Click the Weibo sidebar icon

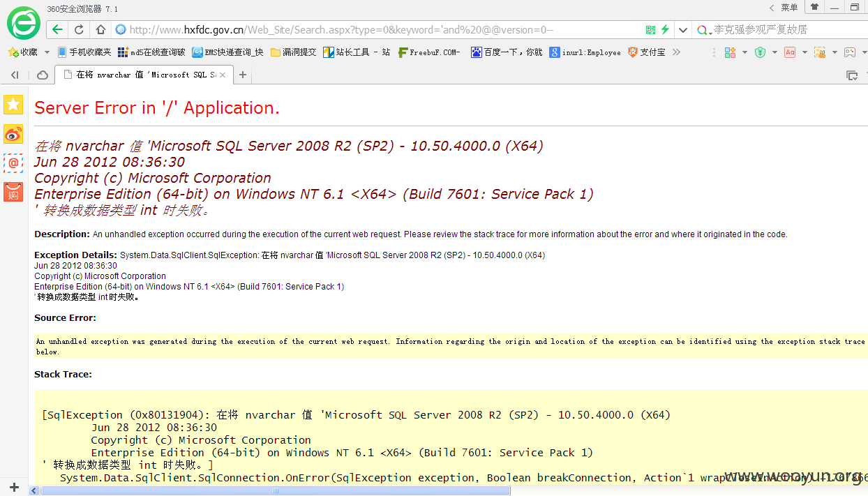point(13,134)
